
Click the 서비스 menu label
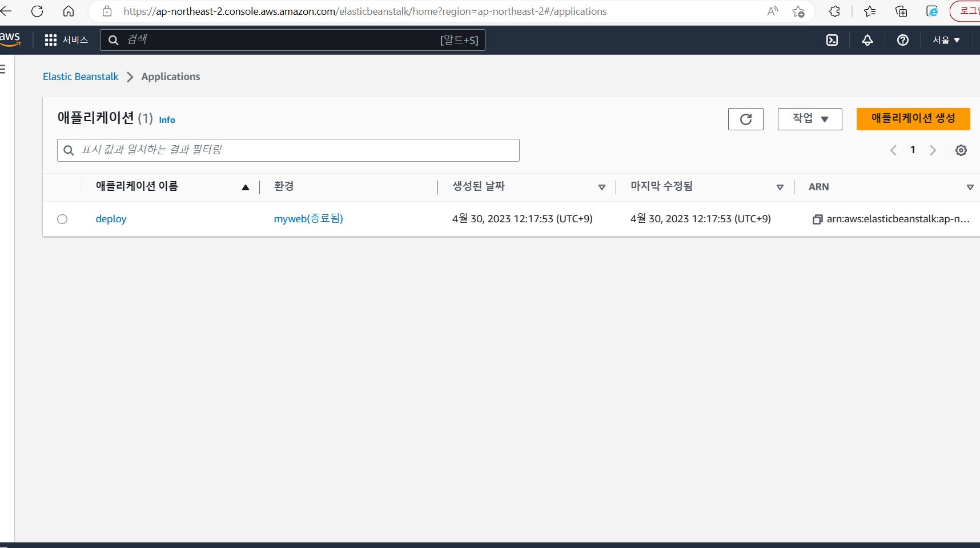coord(75,40)
